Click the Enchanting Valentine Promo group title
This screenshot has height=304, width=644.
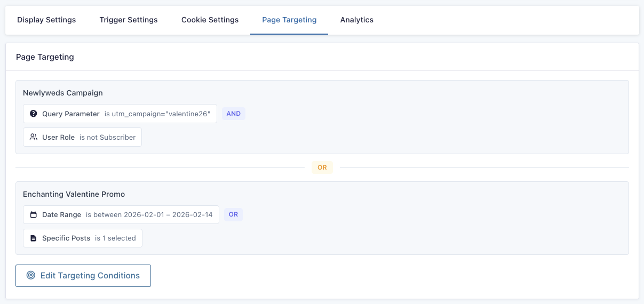click(x=74, y=194)
